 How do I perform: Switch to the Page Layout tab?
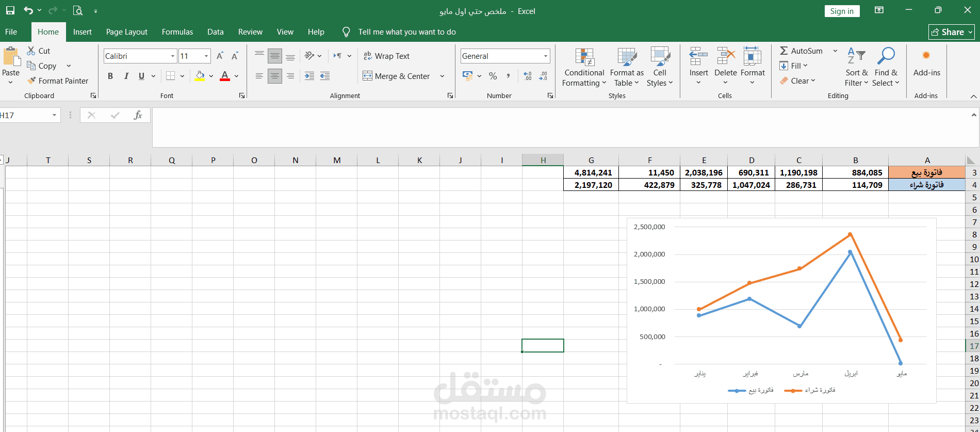(x=127, y=32)
